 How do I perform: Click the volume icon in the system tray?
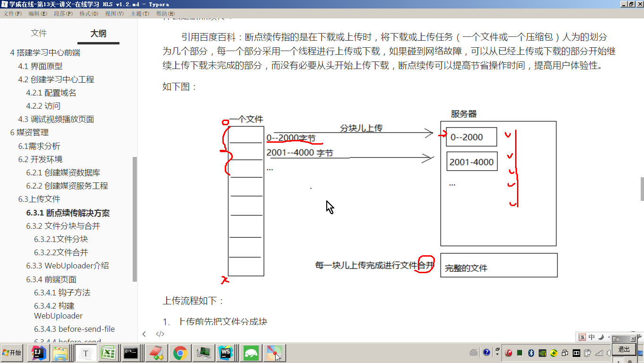[609, 353]
